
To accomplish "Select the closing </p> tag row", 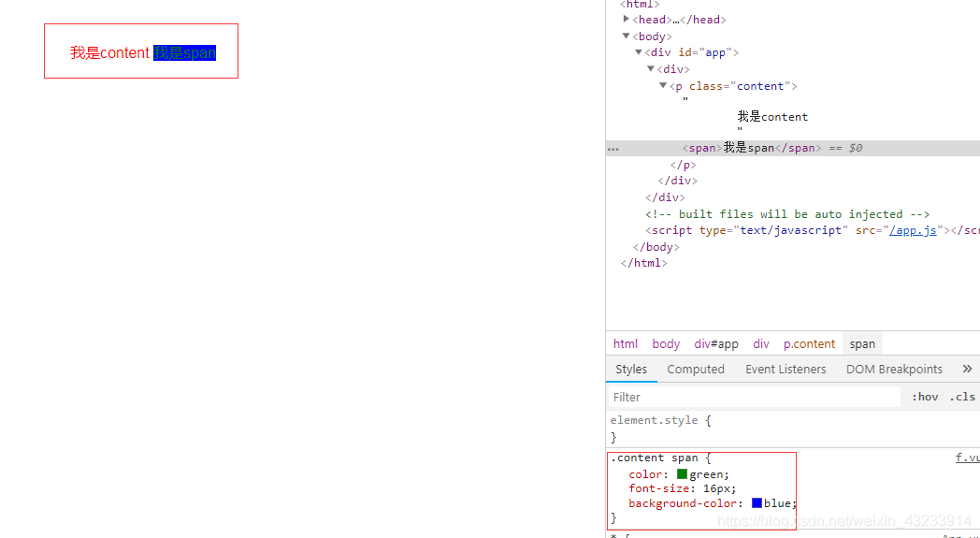I will 684,166.
